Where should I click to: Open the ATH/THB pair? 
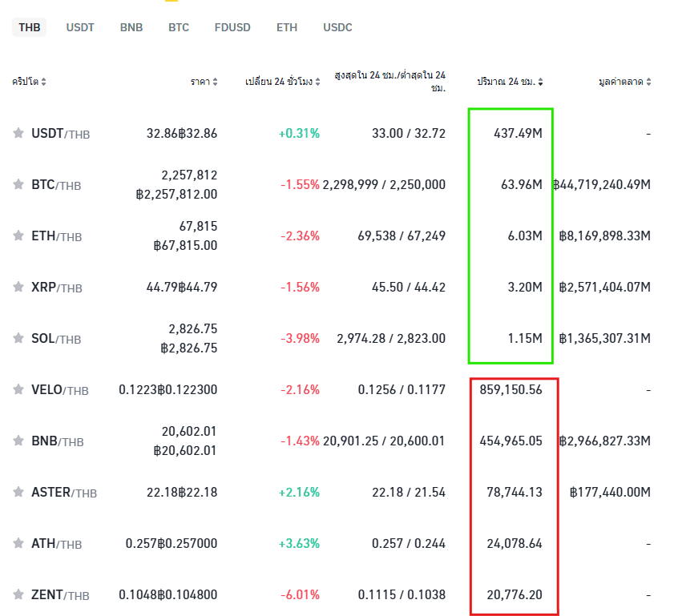point(56,543)
